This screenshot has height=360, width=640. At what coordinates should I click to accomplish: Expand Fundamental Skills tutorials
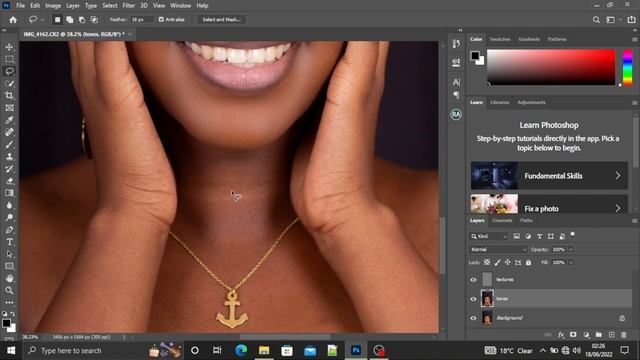coord(549,176)
